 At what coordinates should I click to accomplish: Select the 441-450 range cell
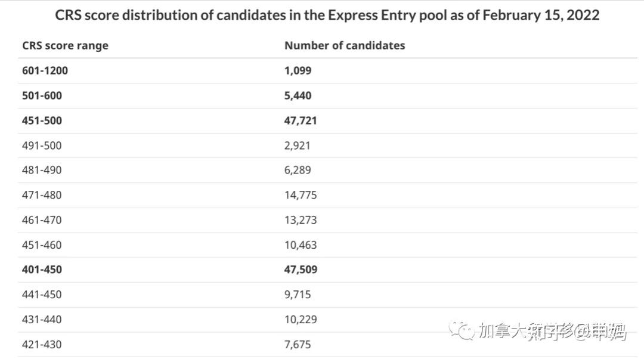42,295
